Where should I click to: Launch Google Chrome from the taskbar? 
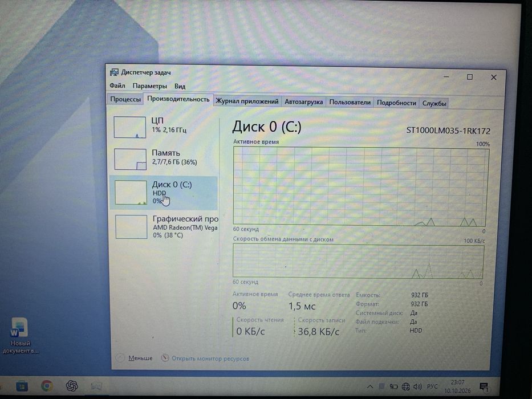click(x=47, y=386)
